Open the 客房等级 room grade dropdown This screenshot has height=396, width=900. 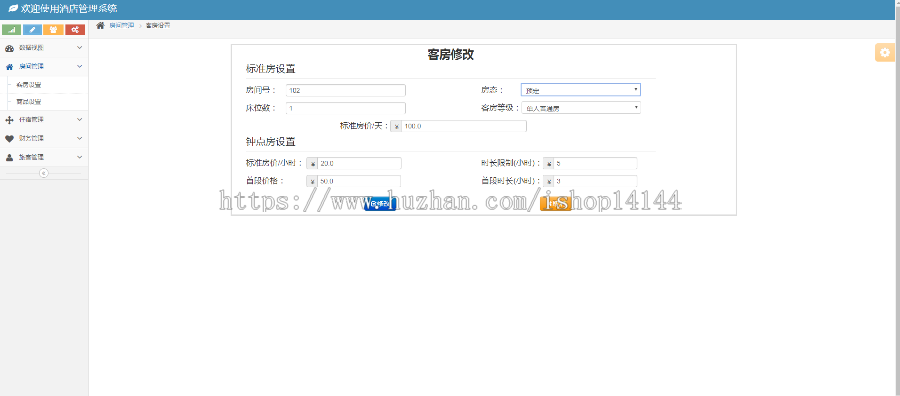click(581, 107)
